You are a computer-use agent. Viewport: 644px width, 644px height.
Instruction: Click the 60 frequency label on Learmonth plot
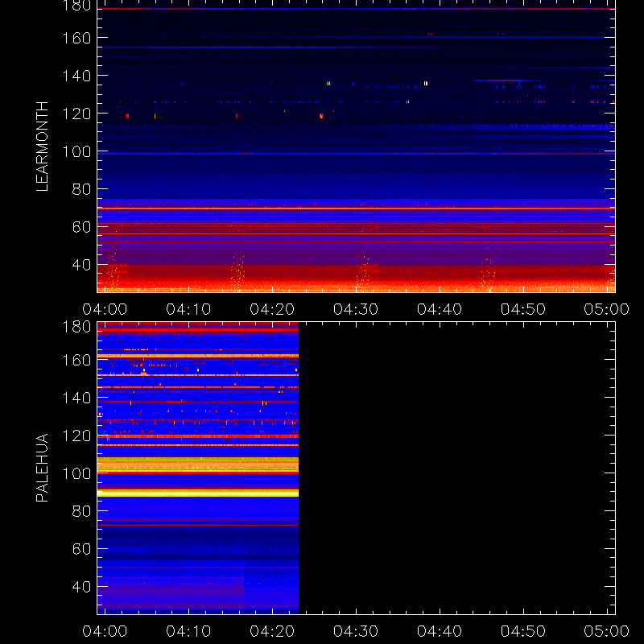click(81, 227)
